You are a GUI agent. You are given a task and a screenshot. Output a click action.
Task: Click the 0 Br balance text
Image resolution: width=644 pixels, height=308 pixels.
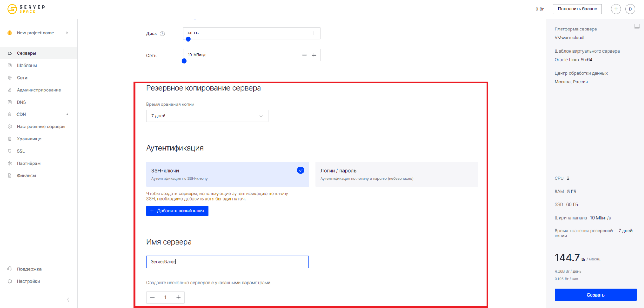click(x=540, y=9)
